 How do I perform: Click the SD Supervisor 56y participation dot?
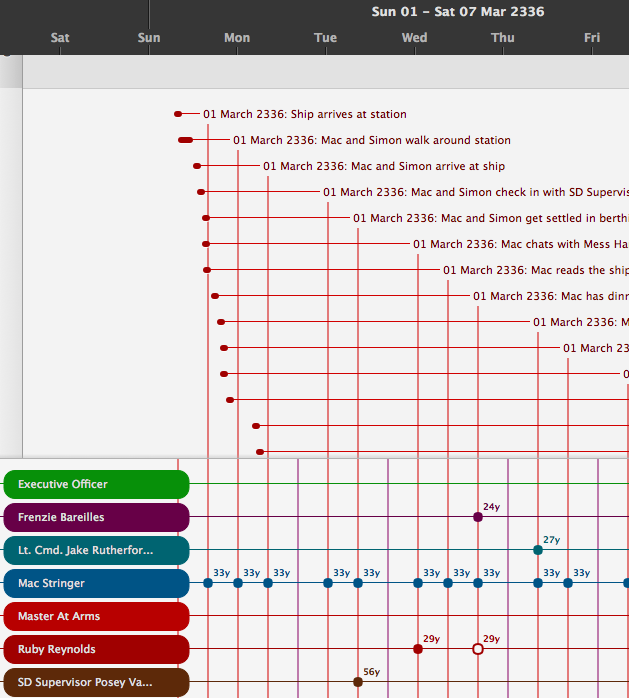pyautogui.click(x=358, y=682)
